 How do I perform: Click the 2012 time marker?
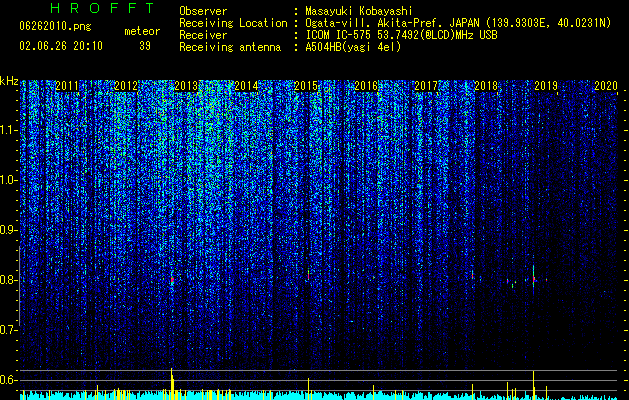click(x=126, y=86)
